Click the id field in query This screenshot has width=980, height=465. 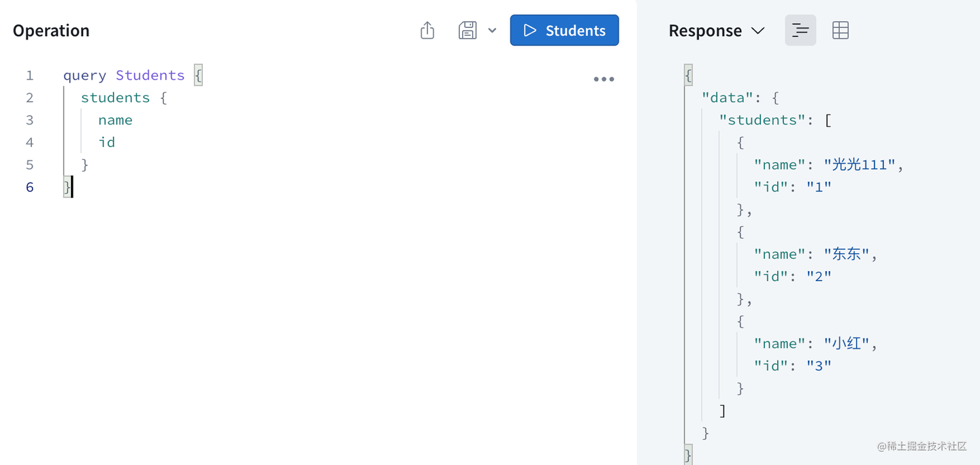[x=107, y=142]
